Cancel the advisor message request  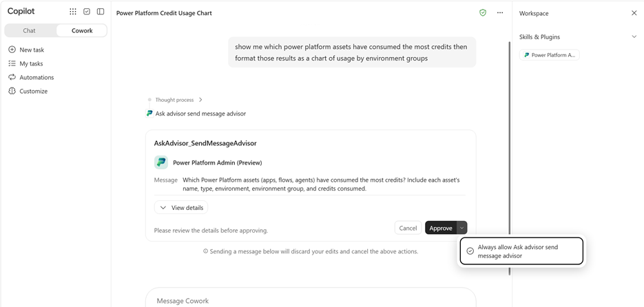[408, 228]
